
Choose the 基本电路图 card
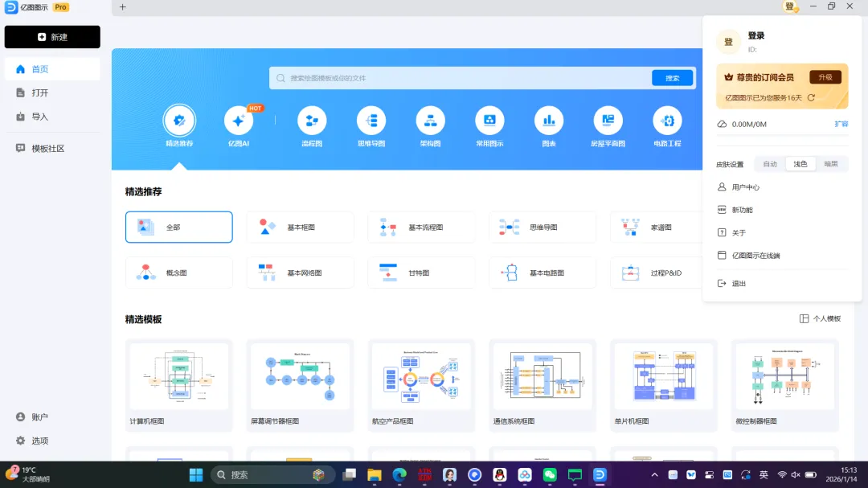(x=542, y=273)
